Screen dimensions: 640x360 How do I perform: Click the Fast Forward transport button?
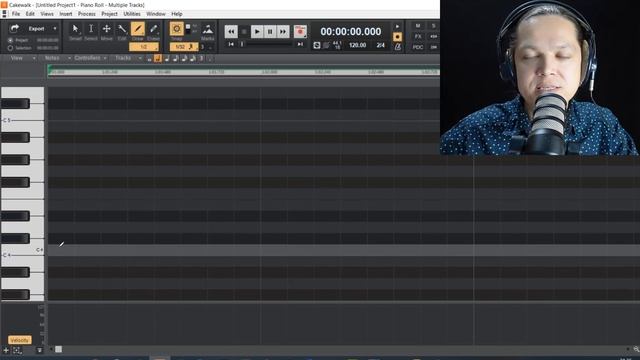pos(282,31)
